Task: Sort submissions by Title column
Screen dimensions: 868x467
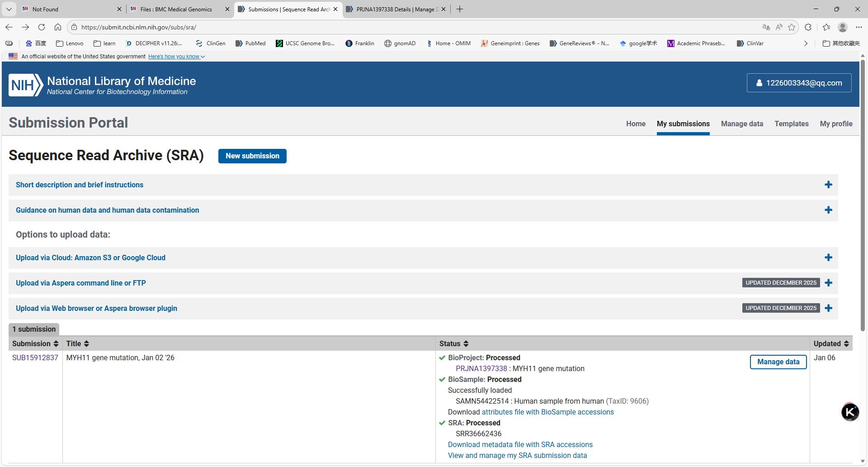Action: (78, 343)
